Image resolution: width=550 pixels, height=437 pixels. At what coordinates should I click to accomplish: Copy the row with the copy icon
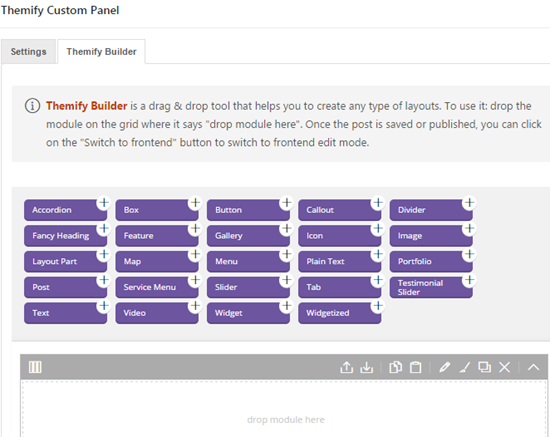pos(395,367)
